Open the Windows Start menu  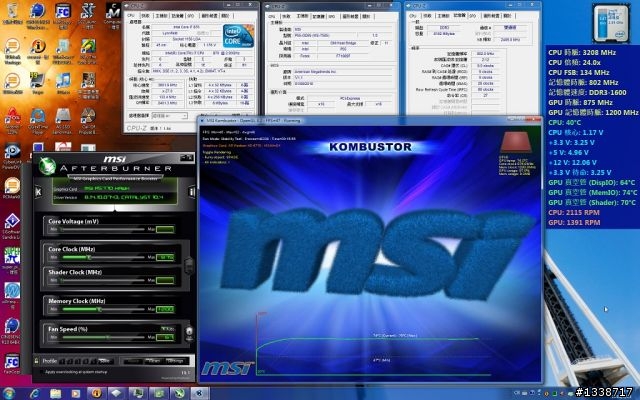click(x=8, y=393)
